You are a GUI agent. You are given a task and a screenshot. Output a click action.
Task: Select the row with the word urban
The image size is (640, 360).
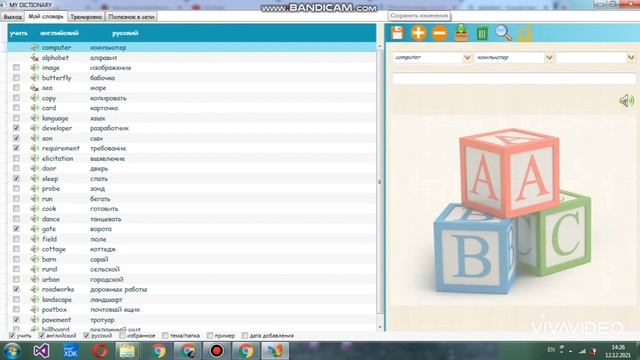tap(192, 280)
